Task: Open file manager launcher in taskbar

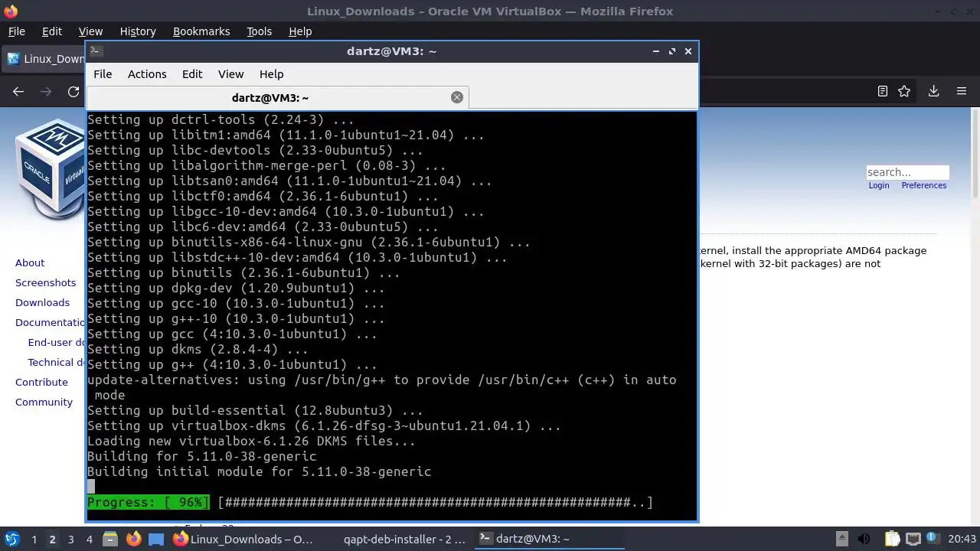Action: pos(110,539)
